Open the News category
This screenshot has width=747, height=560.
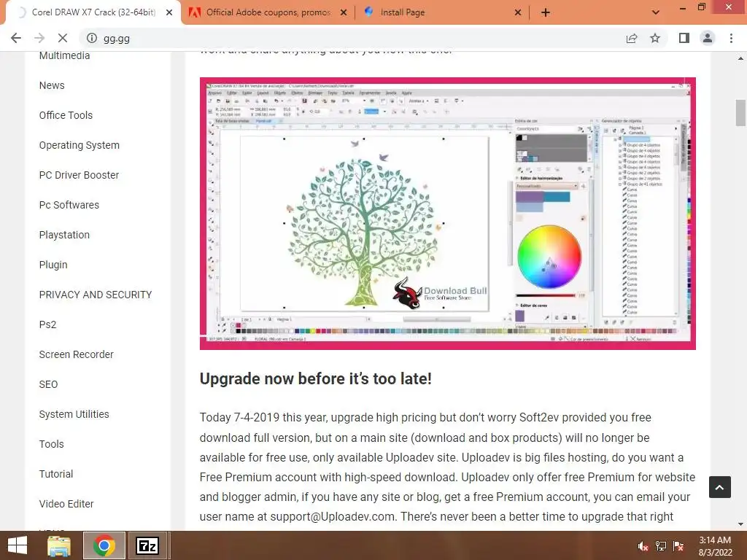(x=52, y=85)
